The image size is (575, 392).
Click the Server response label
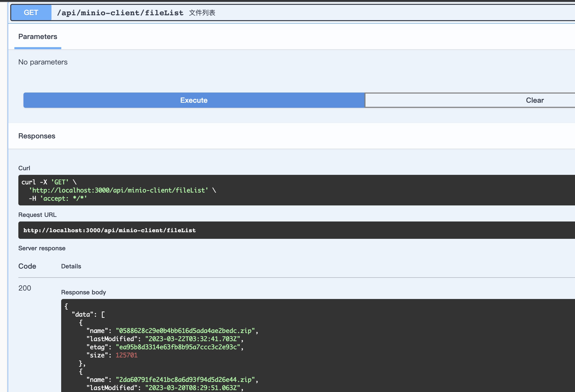point(42,248)
